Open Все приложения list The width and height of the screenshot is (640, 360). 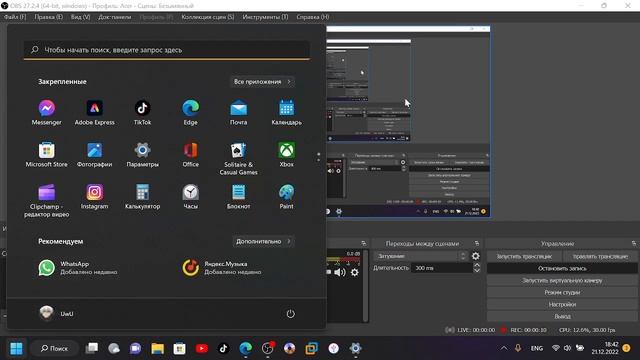click(x=262, y=82)
